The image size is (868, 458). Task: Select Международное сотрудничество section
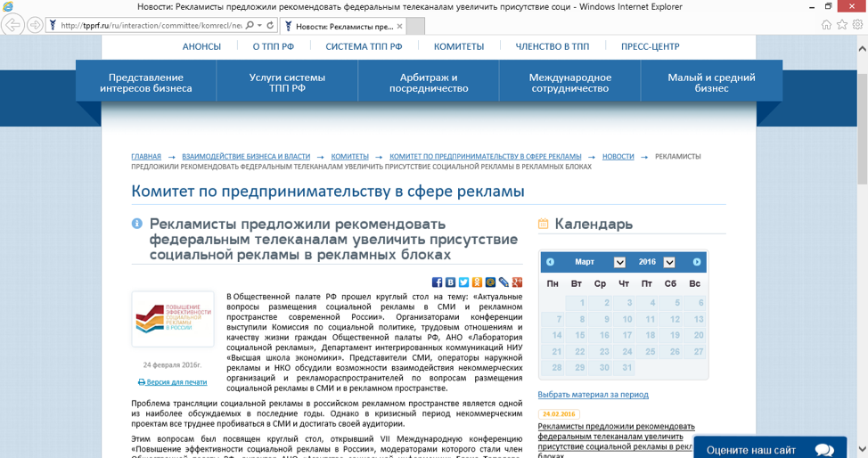pyautogui.click(x=570, y=81)
